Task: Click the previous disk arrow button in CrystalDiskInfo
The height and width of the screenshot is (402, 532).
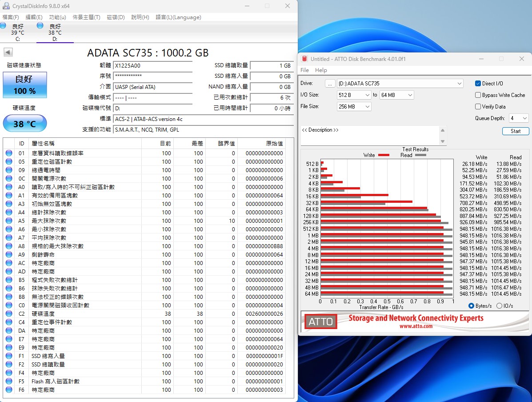Action: (x=8, y=52)
